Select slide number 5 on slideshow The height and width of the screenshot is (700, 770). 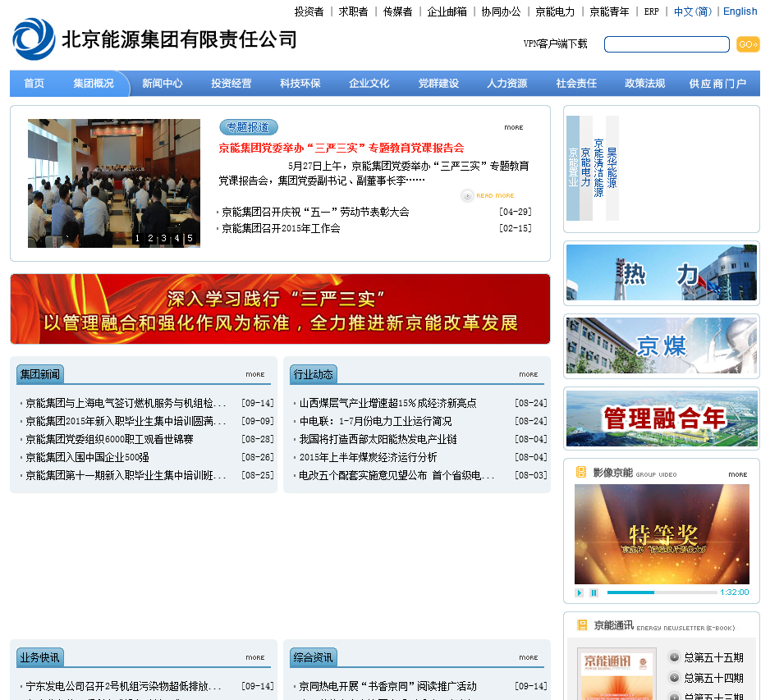pyautogui.click(x=190, y=238)
